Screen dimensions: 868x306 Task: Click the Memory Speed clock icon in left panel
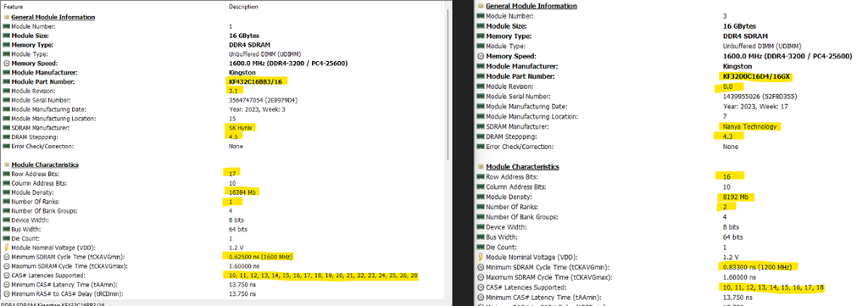click(x=7, y=63)
